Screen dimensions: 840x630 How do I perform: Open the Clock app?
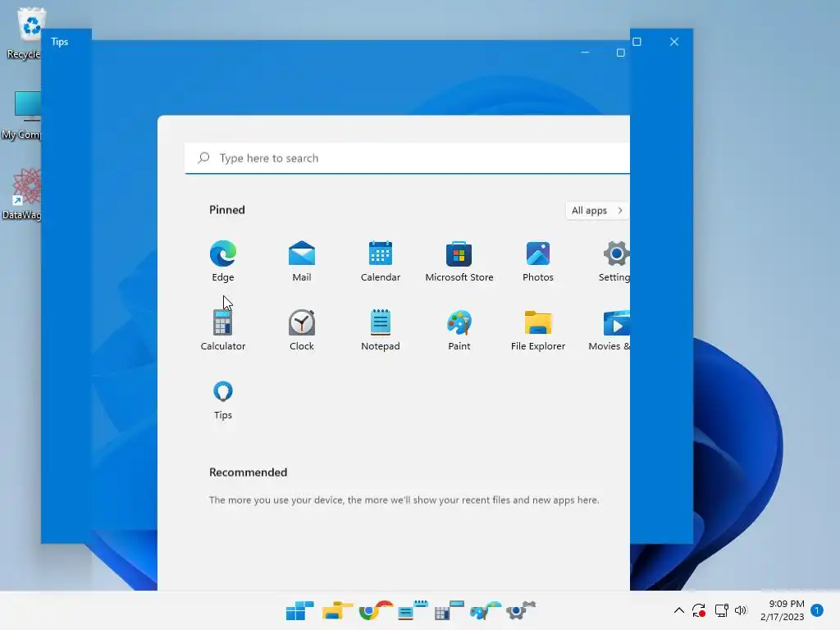coord(302,330)
